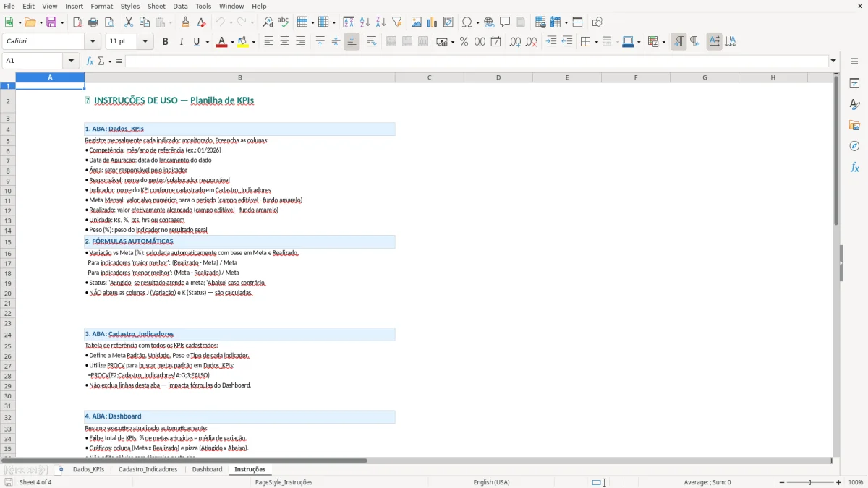
Task: Toggle Underline formatting
Action: coord(196,42)
